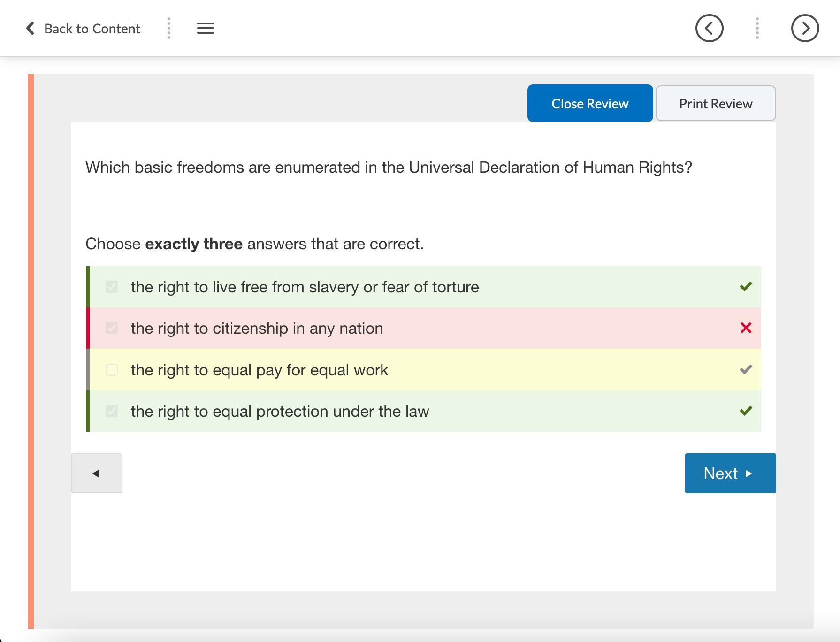Toggle checkbox for citizenship in any nation

112,328
